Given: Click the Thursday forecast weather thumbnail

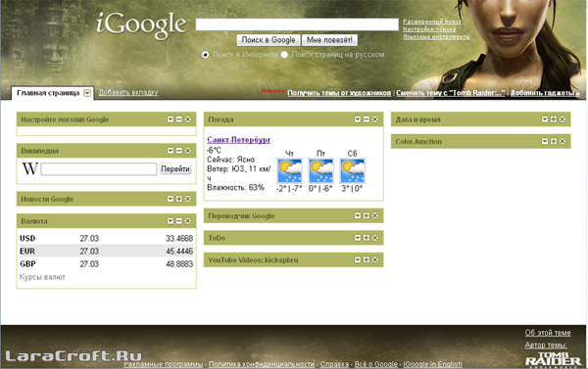Looking at the screenshot, I should click(289, 171).
